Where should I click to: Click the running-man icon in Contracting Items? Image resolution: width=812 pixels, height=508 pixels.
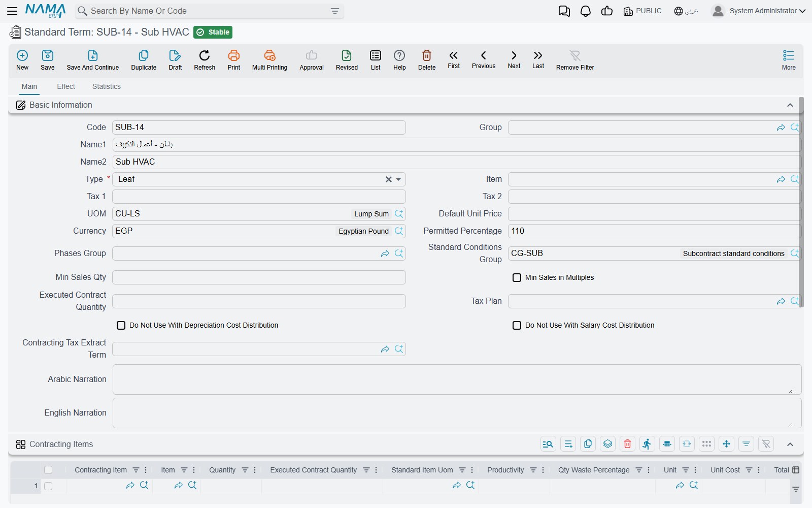(x=647, y=444)
